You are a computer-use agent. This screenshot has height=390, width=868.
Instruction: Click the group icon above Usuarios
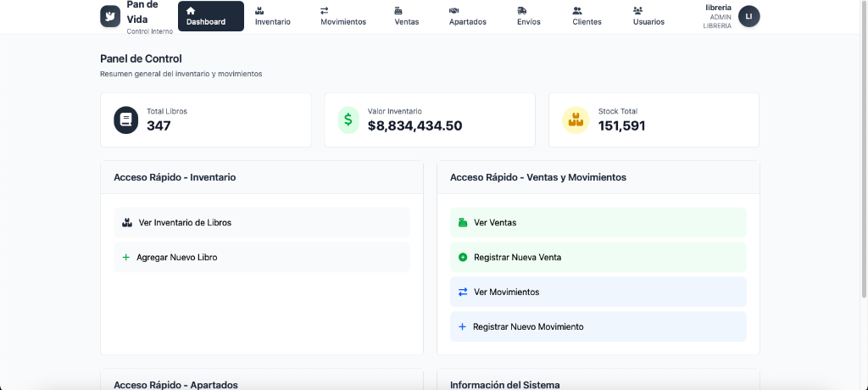pyautogui.click(x=637, y=10)
